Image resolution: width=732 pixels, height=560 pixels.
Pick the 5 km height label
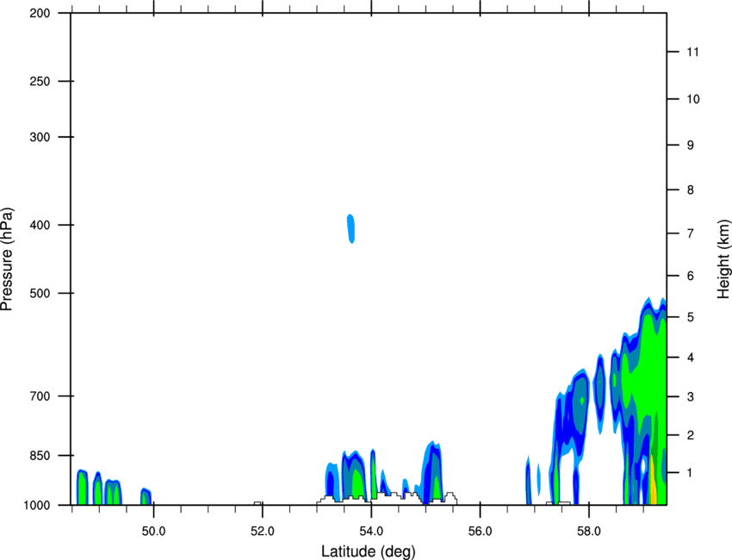(691, 317)
